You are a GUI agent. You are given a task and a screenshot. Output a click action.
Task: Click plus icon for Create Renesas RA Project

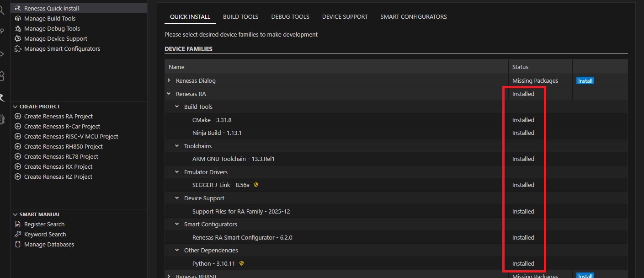click(18, 117)
